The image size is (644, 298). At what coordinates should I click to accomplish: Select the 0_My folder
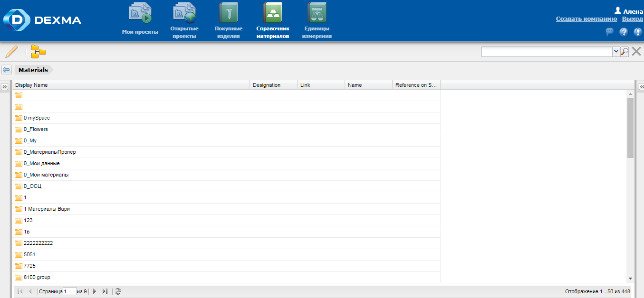click(226, 140)
